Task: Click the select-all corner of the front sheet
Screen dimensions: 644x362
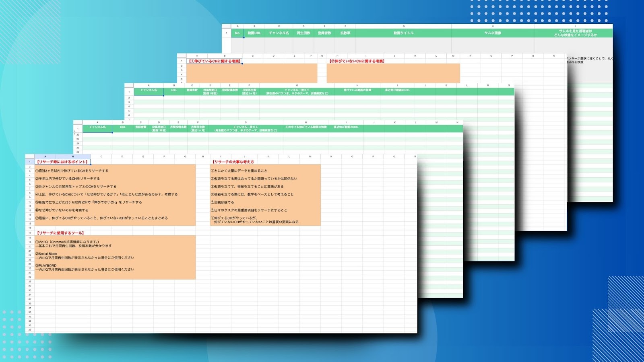Action: pos(30,156)
